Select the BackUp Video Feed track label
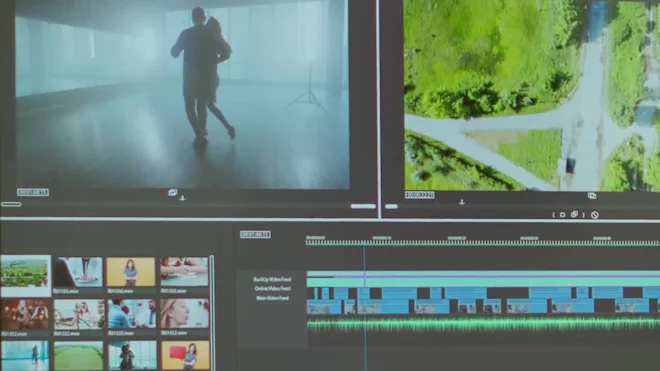660x371 pixels. click(272, 279)
